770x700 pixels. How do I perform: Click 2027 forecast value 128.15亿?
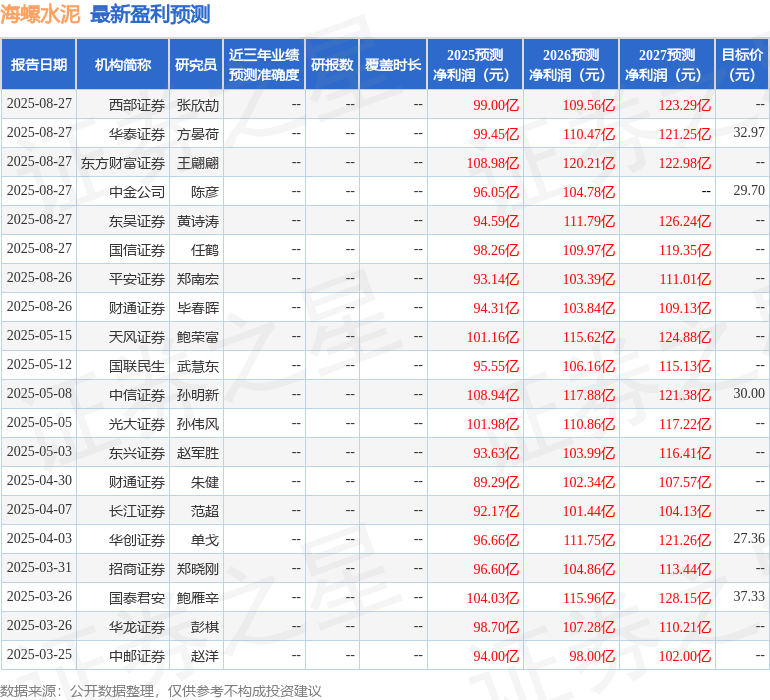click(x=685, y=598)
